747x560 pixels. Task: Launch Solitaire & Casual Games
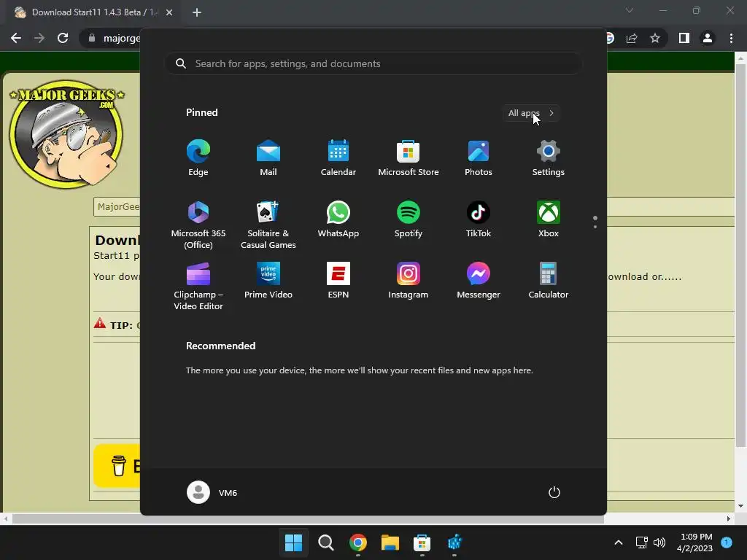268,225
